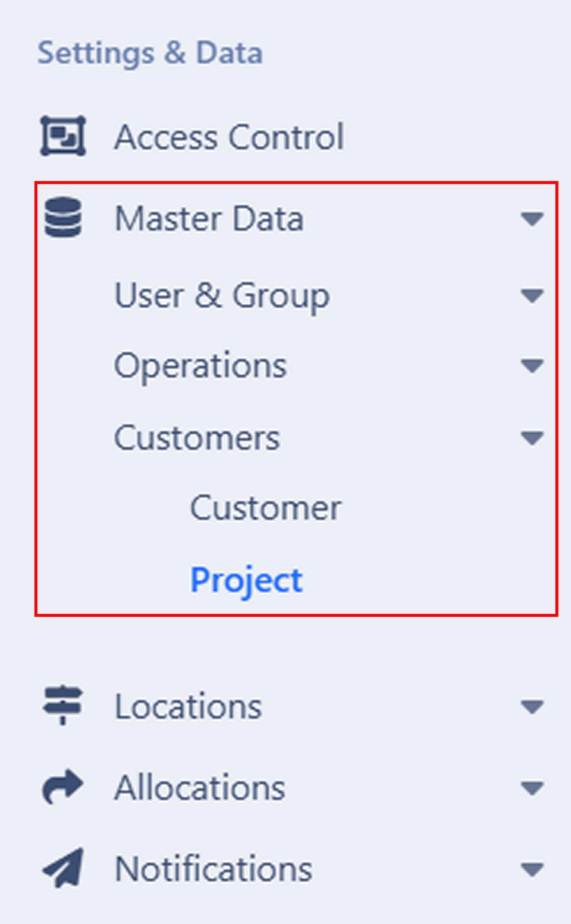Click the Settings & Data heading
The image size is (571, 924).
(x=150, y=52)
